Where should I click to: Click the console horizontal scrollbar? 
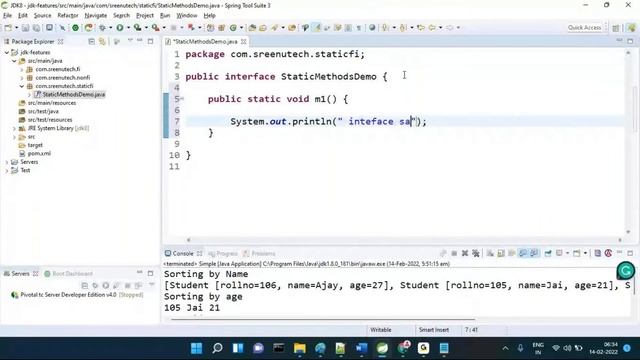[322, 319]
